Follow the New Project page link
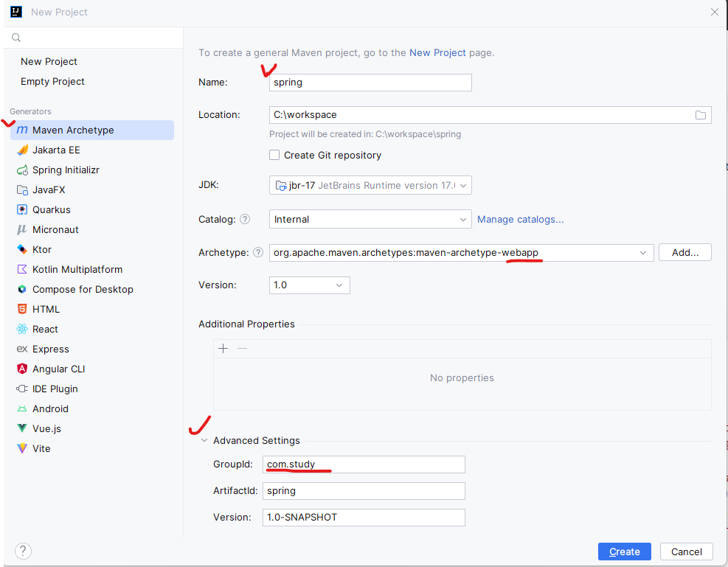 [x=437, y=53]
